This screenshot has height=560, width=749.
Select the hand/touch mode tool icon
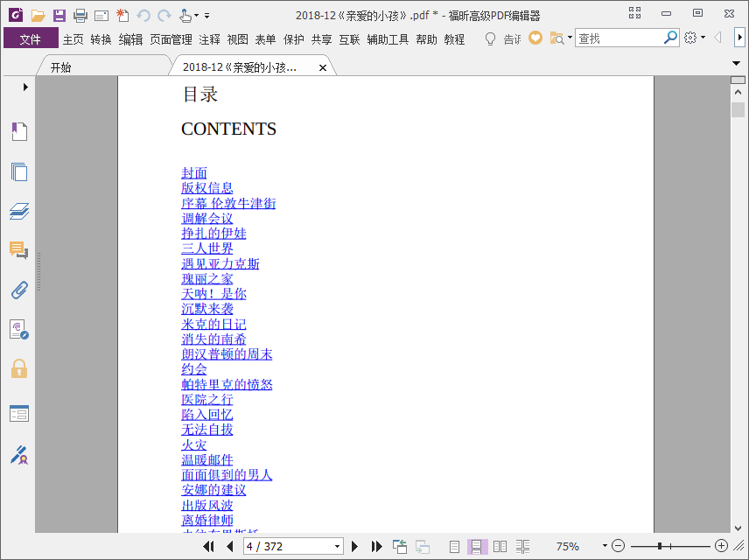pyautogui.click(x=185, y=16)
